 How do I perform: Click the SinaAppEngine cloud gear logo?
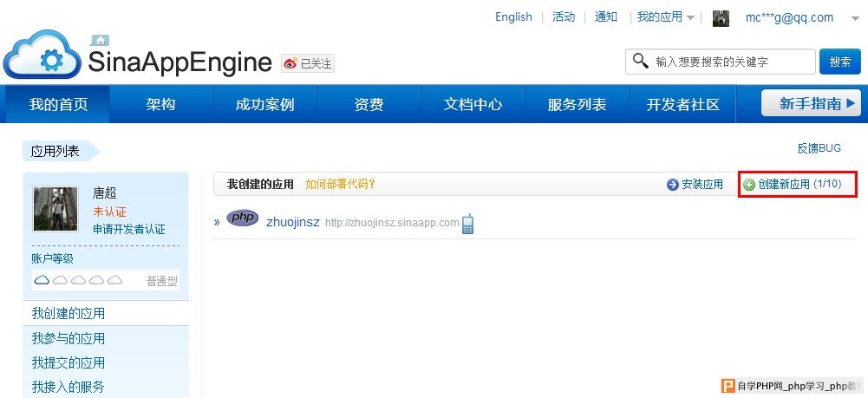42,55
